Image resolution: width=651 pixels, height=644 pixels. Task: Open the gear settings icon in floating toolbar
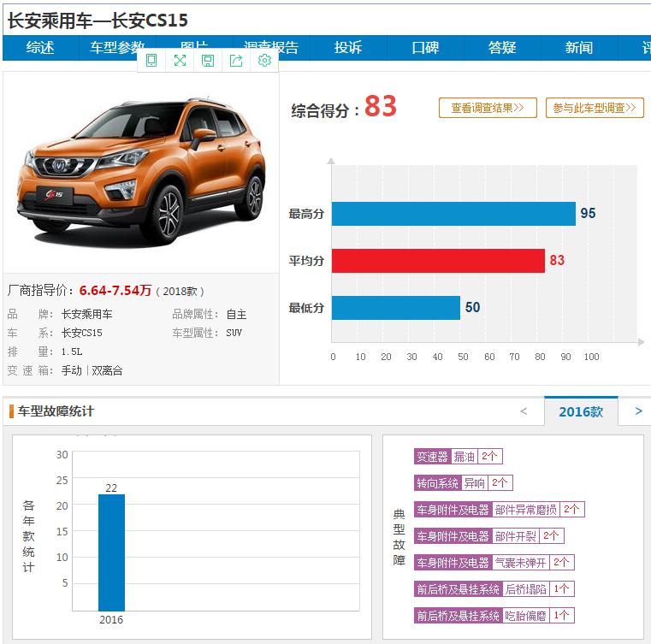coord(264,61)
